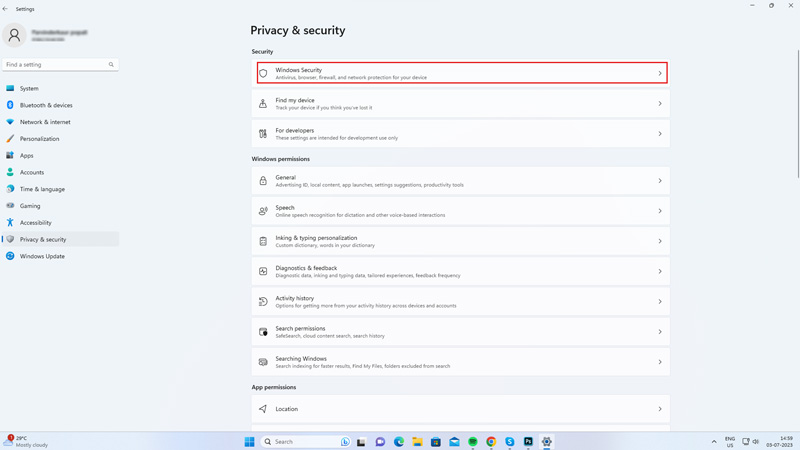Viewport: 800px width, 450px height.
Task: Open Microsoft Store from the taskbar
Action: click(x=436, y=442)
